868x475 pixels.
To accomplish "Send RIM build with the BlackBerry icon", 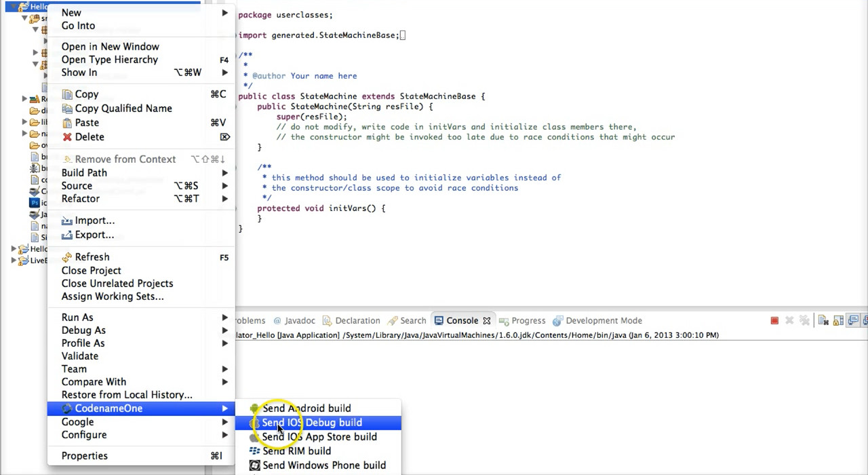I will point(318,451).
